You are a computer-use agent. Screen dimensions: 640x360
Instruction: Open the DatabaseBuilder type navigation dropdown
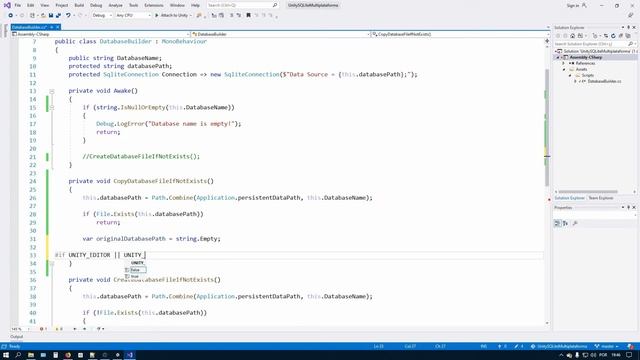tap(280, 34)
